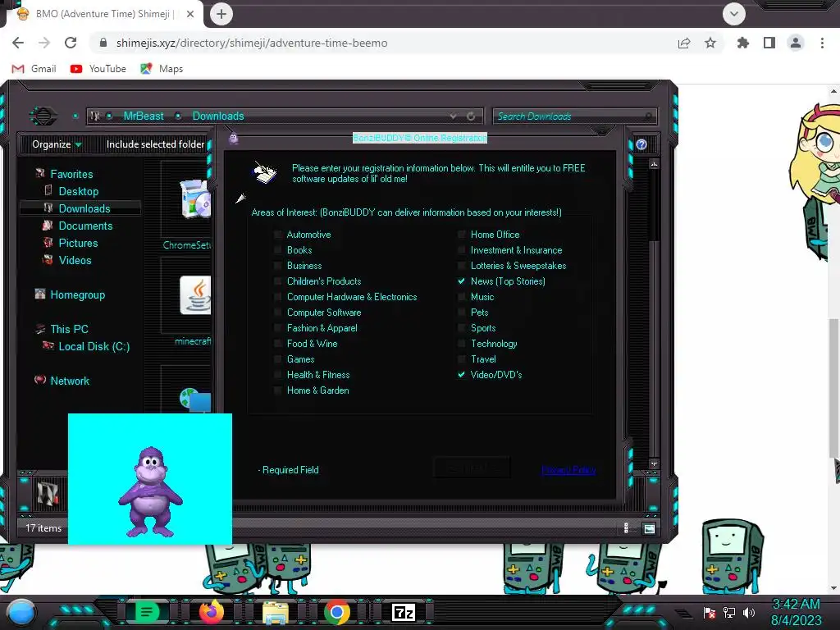Refresh the Explorer Downloads folder
Viewport: 840px width, 630px height.
[471, 116]
